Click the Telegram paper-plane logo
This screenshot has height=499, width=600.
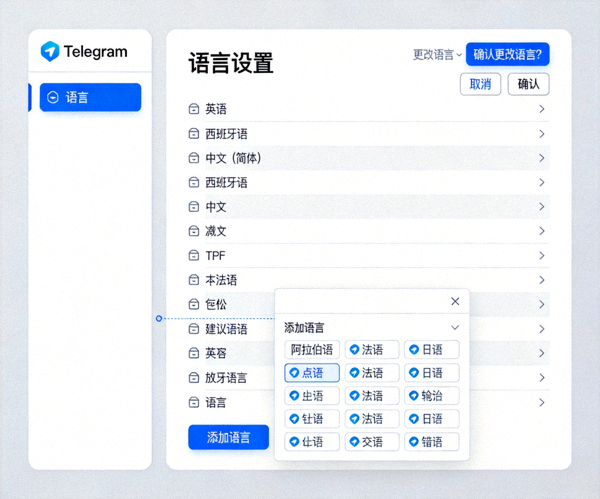pyautogui.click(x=50, y=51)
